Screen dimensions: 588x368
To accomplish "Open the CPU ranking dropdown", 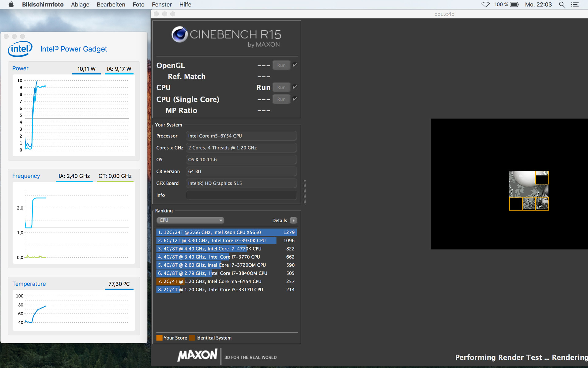I will point(190,220).
